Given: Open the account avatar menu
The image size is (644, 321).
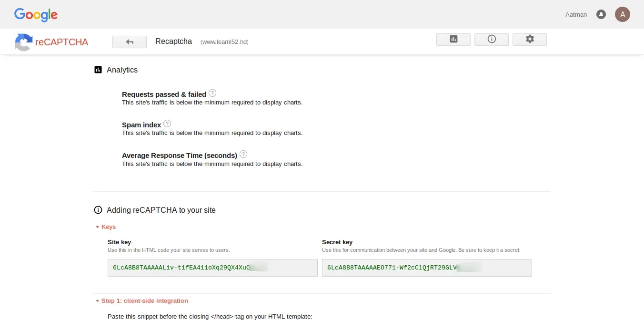Looking at the screenshot, I should click(622, 14).
